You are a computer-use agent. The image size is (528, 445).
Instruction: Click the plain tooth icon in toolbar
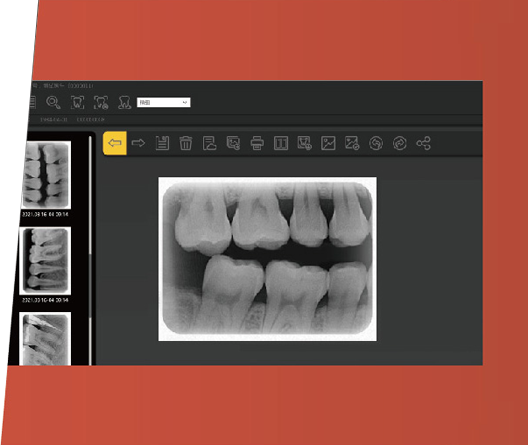[x=125, y=102]
